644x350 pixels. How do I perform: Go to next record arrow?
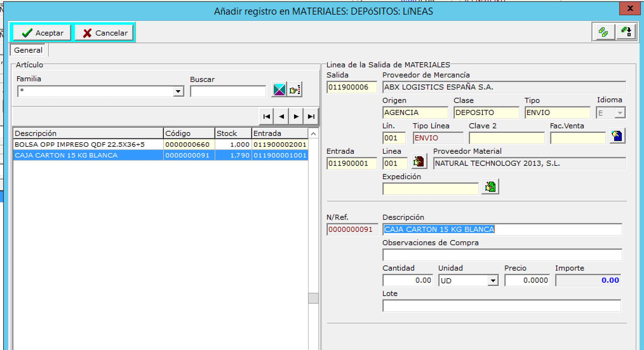(296, 117)
